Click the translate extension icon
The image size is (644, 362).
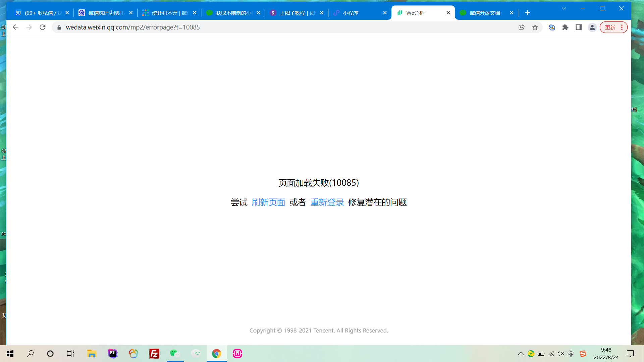(552, 27)
